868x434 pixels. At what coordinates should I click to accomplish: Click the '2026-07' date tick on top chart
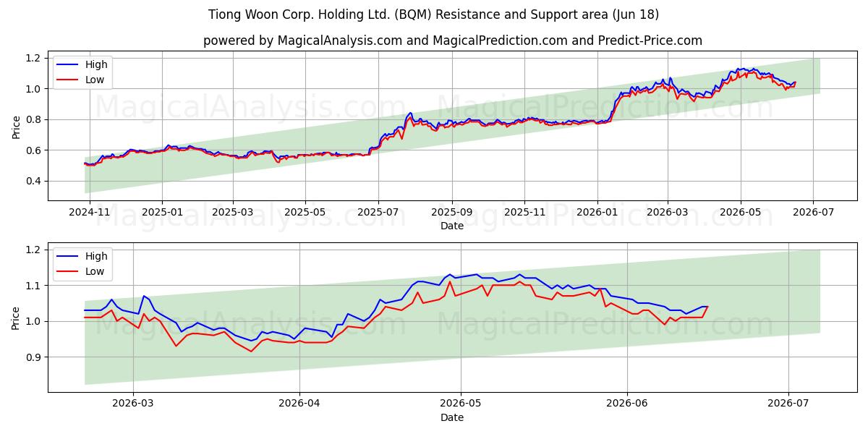tap(813, 212)
